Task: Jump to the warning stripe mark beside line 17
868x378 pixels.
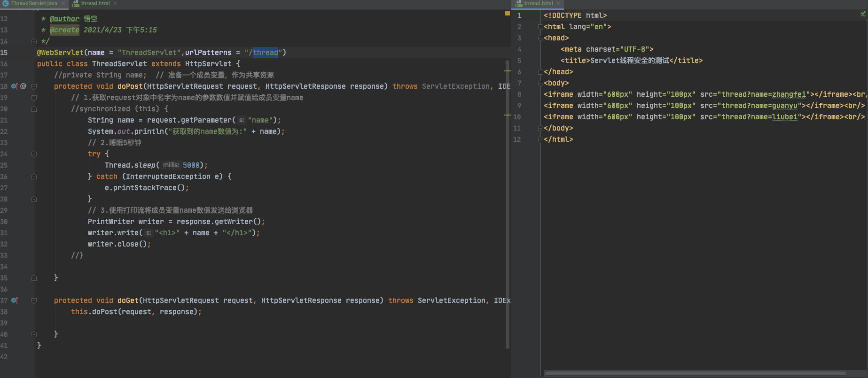Action: tap(507, 71)
